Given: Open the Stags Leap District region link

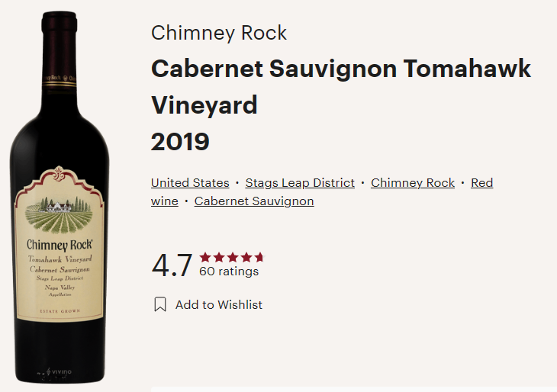Looking at the screenshot, I should pos(300,183).
